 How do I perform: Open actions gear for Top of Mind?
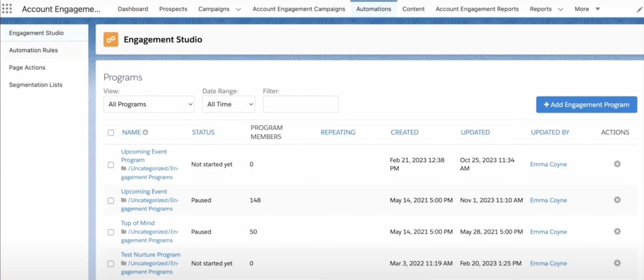tap(617, 232)
